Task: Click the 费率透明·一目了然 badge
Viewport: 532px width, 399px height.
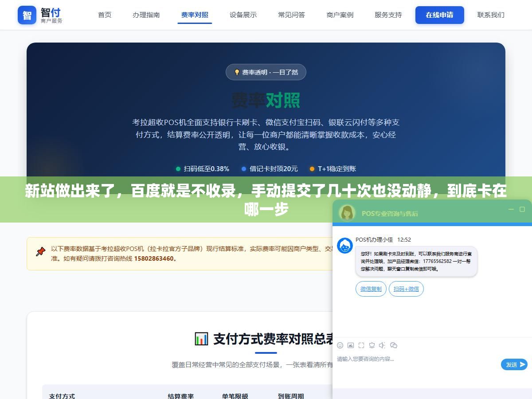Action: click(266, 72)
